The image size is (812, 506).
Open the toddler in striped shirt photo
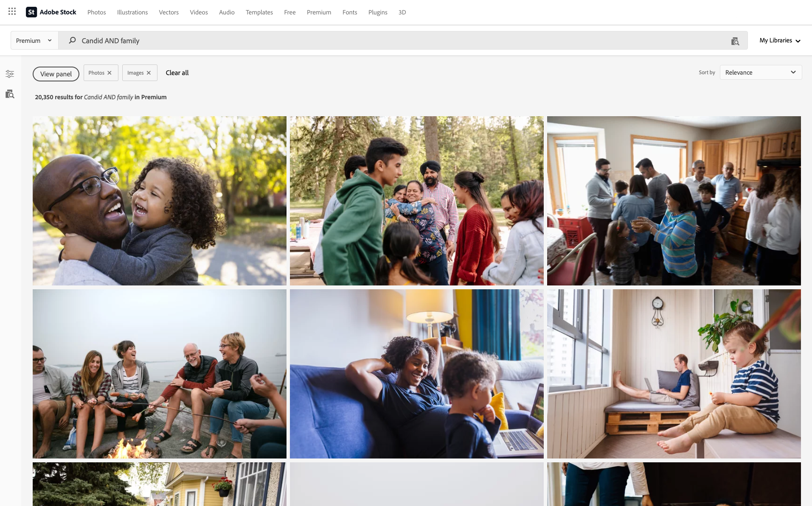click(x=674, y=374)
